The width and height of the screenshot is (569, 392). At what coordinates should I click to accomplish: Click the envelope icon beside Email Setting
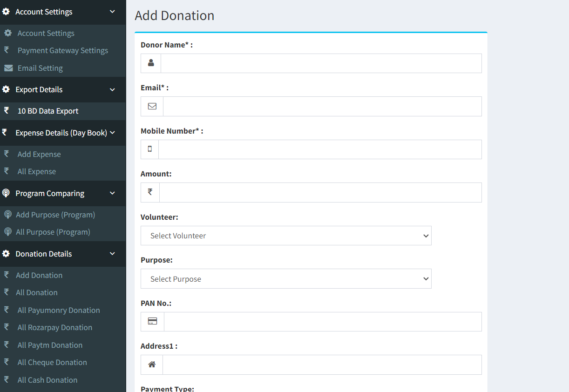[8, 68]
